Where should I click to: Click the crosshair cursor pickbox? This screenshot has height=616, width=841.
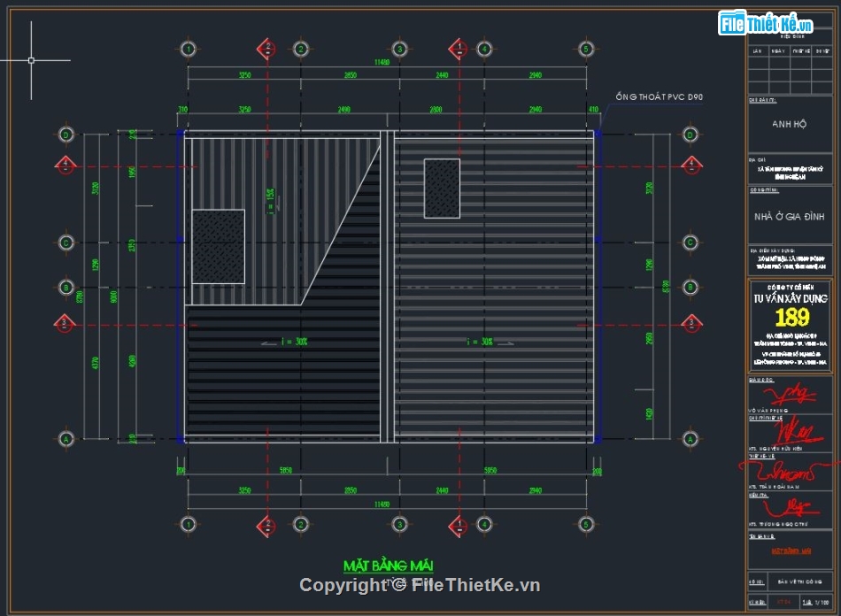[31, 60]
